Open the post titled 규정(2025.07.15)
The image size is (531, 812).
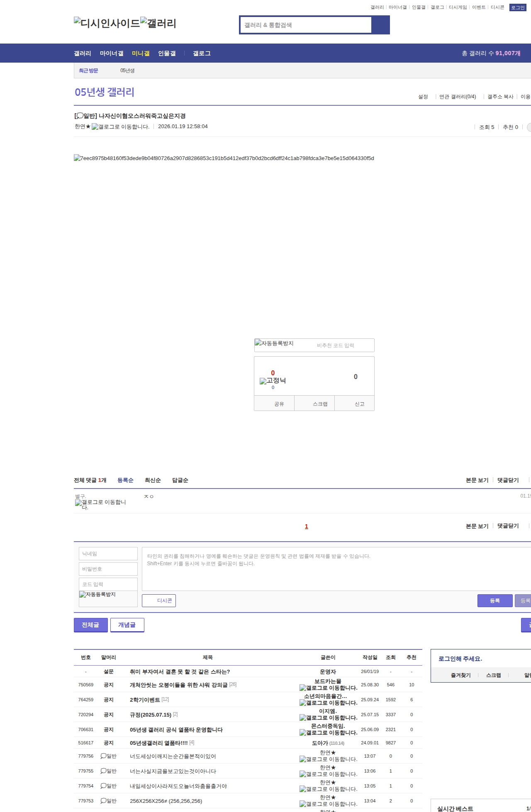(x=150, y=715)
